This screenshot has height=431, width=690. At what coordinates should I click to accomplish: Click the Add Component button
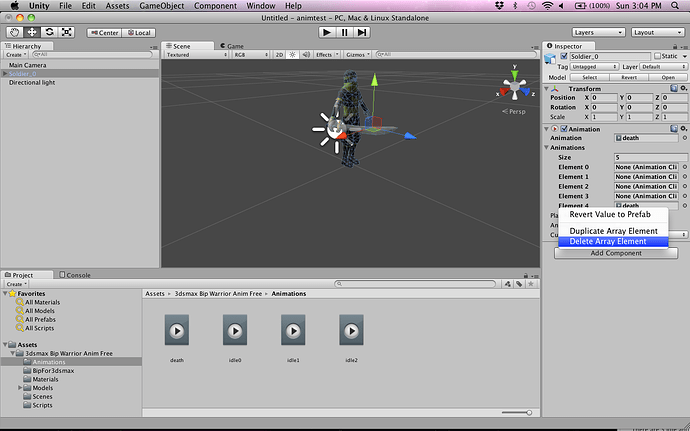click(x=616, y=253)
